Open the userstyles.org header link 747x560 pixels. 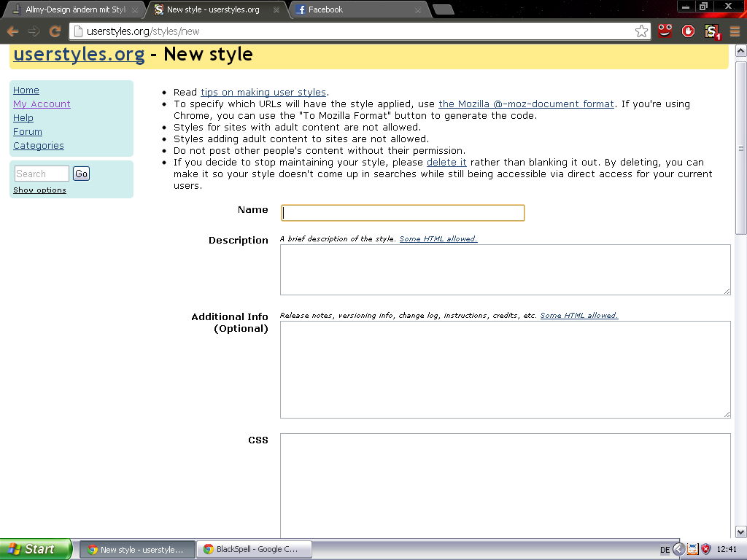click(x=79, y=54)
